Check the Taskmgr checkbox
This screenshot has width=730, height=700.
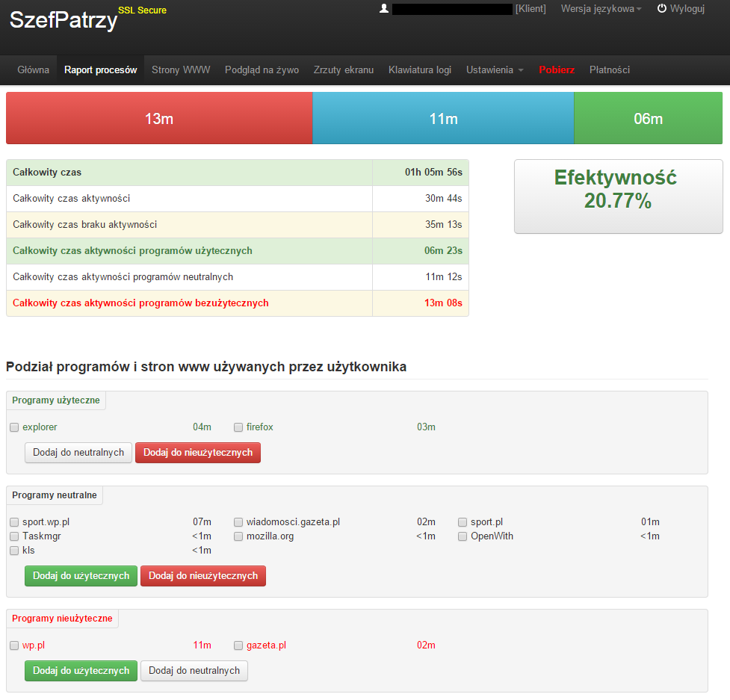(x=14, y=536)
